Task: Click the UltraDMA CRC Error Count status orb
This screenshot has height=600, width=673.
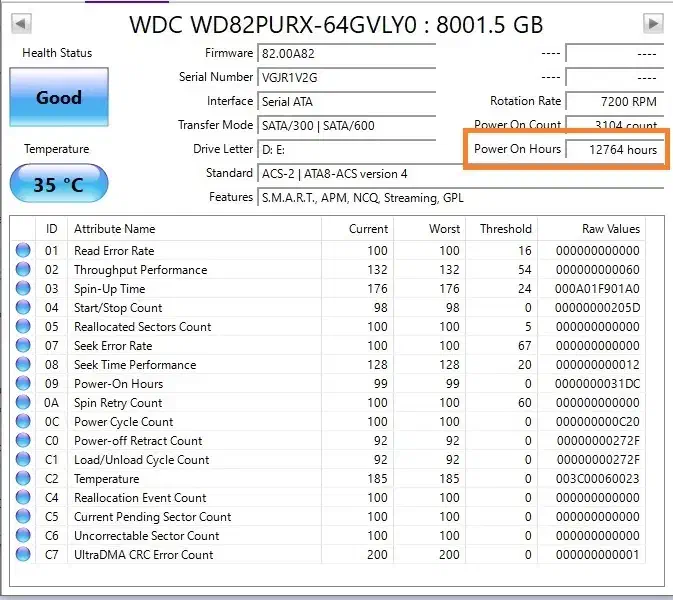Action: click(23, 555)
